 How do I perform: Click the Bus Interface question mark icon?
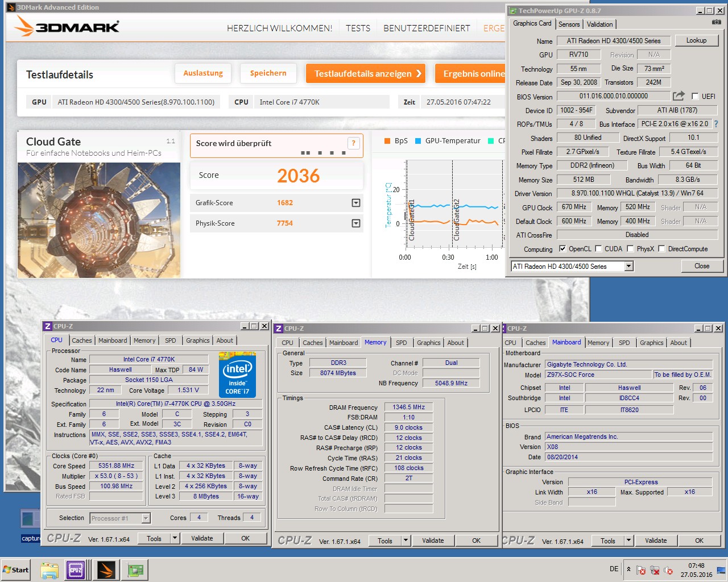click(x=716, y=124)
